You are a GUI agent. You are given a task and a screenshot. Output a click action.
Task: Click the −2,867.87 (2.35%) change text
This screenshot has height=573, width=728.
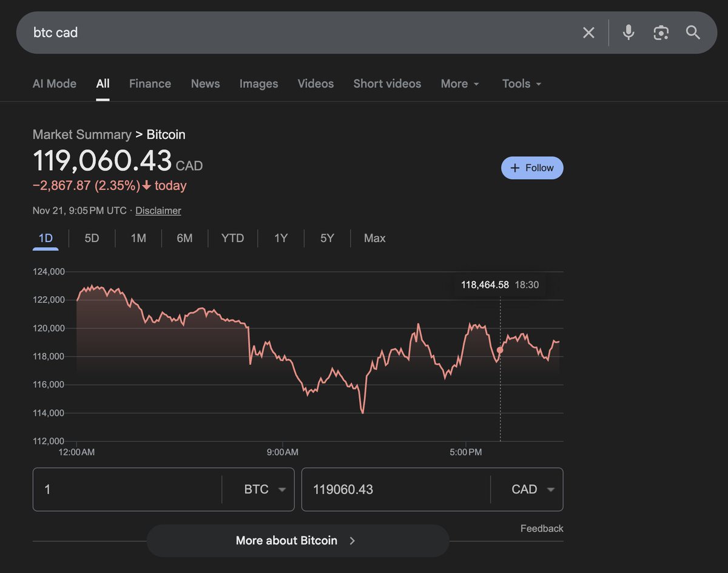click(87, 186)
